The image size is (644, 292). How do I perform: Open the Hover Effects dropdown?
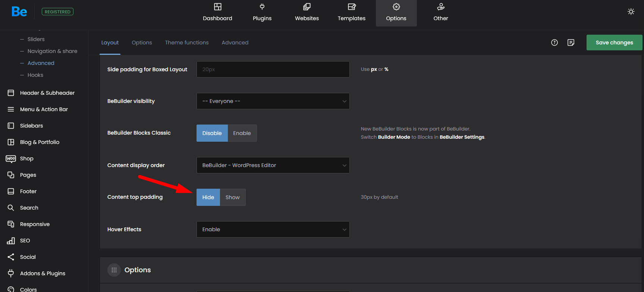coord(273,229)
